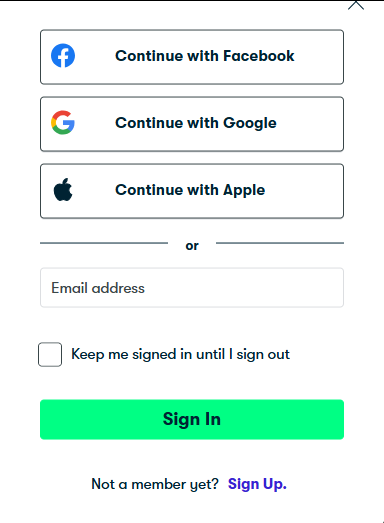Close the sign-in dialog with X
The width and height of the screenshot is (384, 523).
click(x=356, y=5)
